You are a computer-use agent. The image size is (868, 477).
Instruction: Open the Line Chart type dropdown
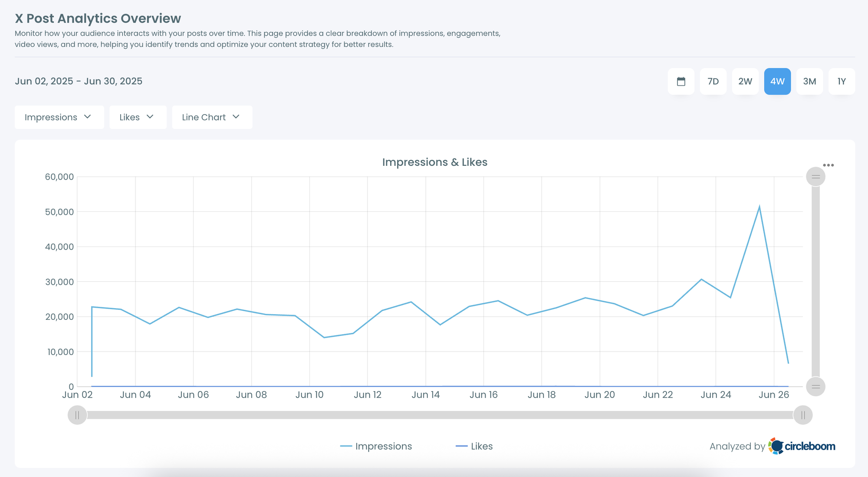[212, 117]
